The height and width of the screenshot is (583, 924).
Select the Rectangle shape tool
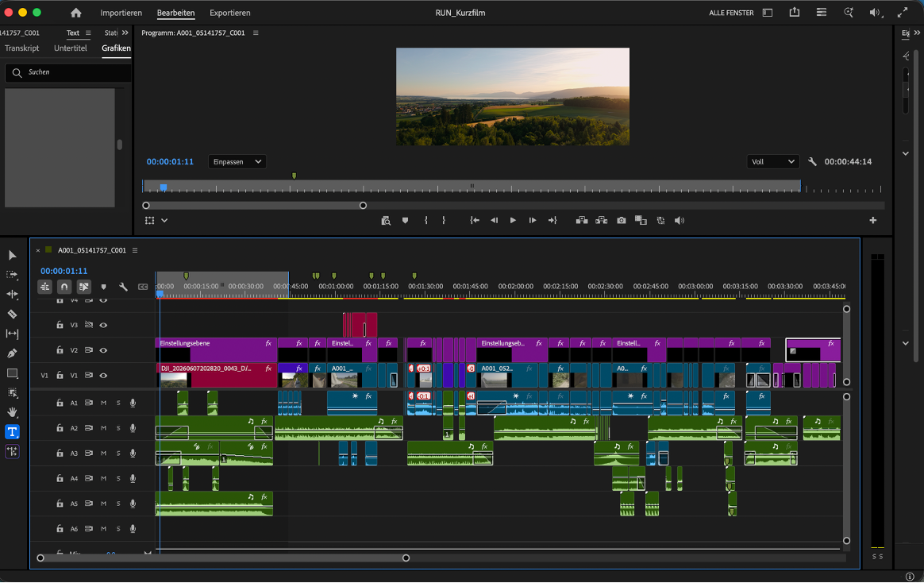(12, 373)
